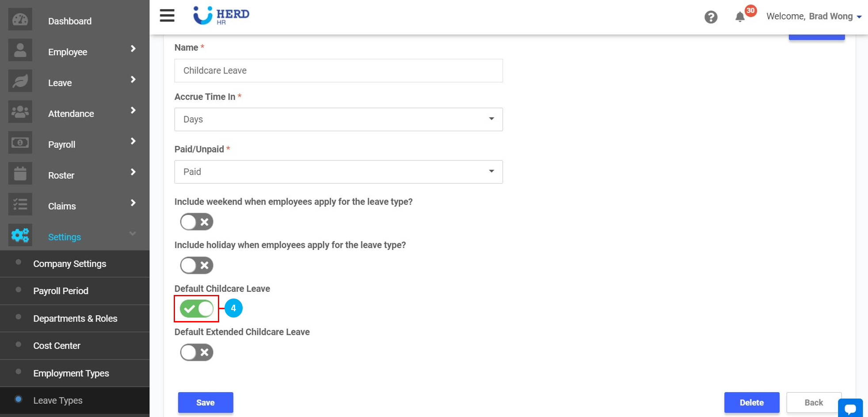The width and height of the screenshot is (868, 417).
Task: Click the Dashboard gauge icon
Action: click(20, 20)
